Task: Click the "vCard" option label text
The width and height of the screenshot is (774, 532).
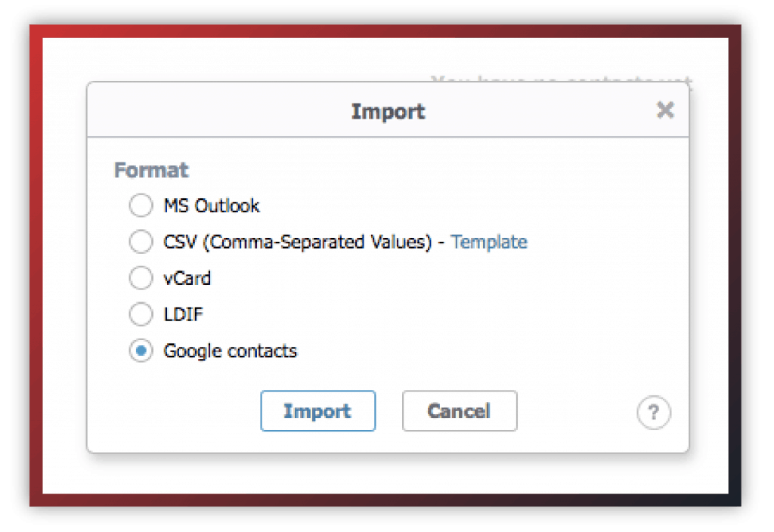Action: click(187, 278)
